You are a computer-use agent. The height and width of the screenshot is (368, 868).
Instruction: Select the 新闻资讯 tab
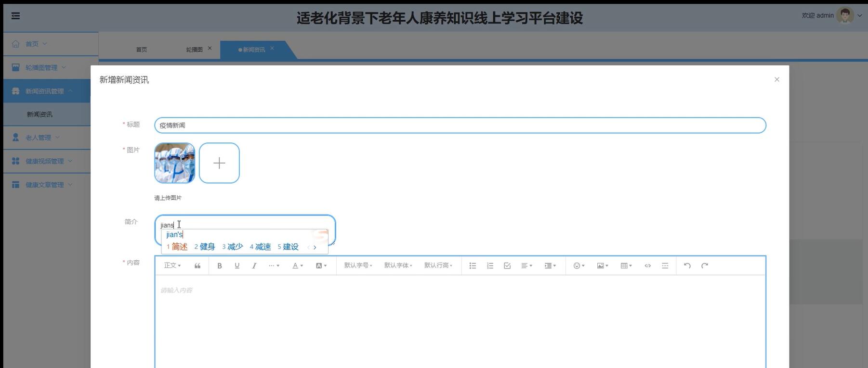coord(254,50)
